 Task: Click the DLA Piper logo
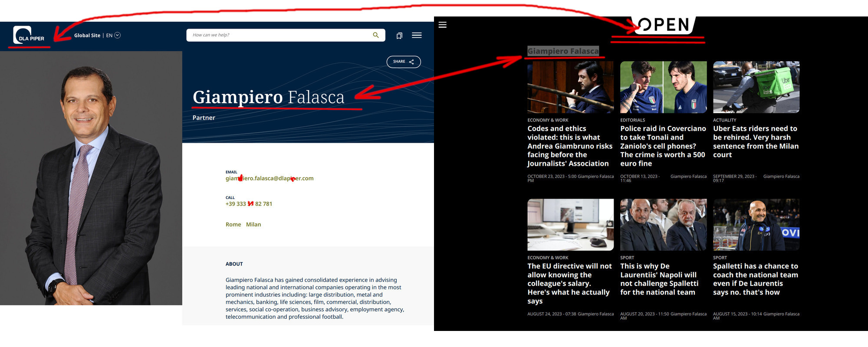coord(29,35)
